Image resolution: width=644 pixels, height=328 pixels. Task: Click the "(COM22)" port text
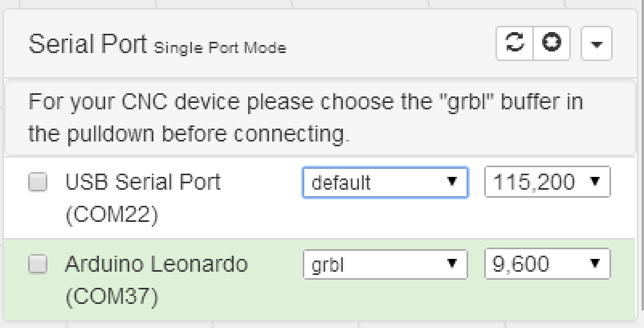pyautogui.click(x=112, y=215)
